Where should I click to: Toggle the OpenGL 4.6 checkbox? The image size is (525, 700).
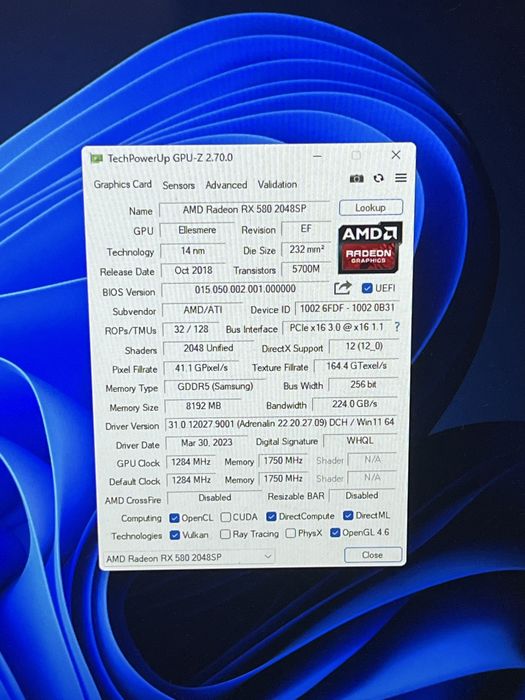point(335,533)
